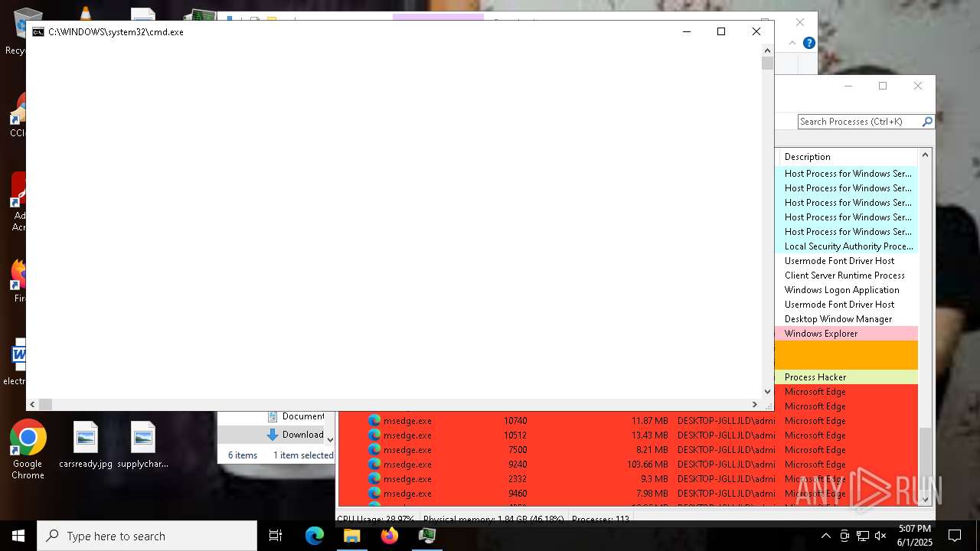This screenshot has width=980, height=551.
Task: Open Downloads folder in Explorer navigation pane
Action: pyautogui.click(x=296, y=435)
